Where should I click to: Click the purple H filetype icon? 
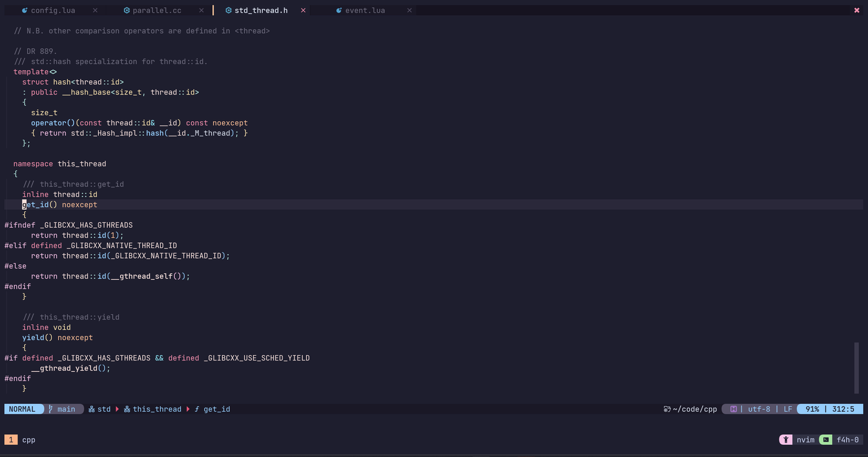click(x=734, y=409)
